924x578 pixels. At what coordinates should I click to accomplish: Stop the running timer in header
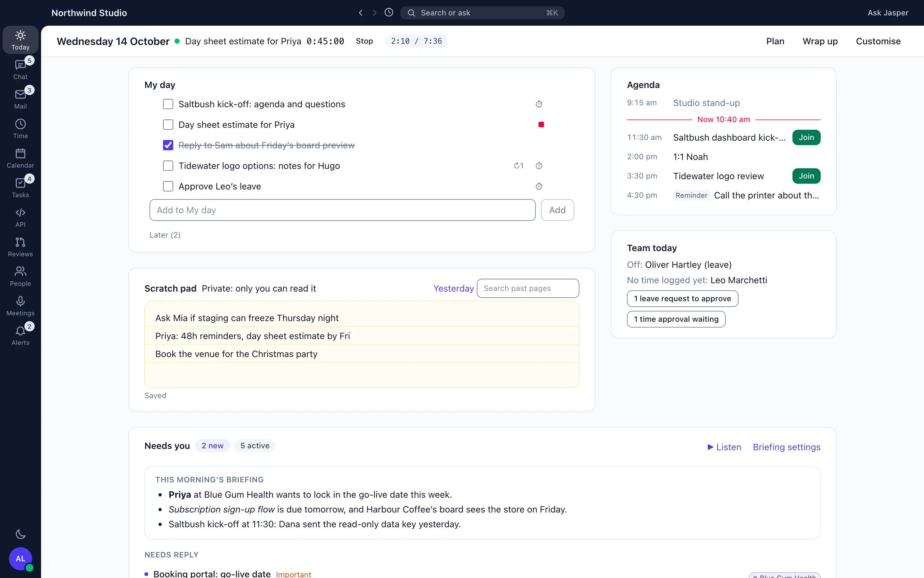click(x=364, y=41)
